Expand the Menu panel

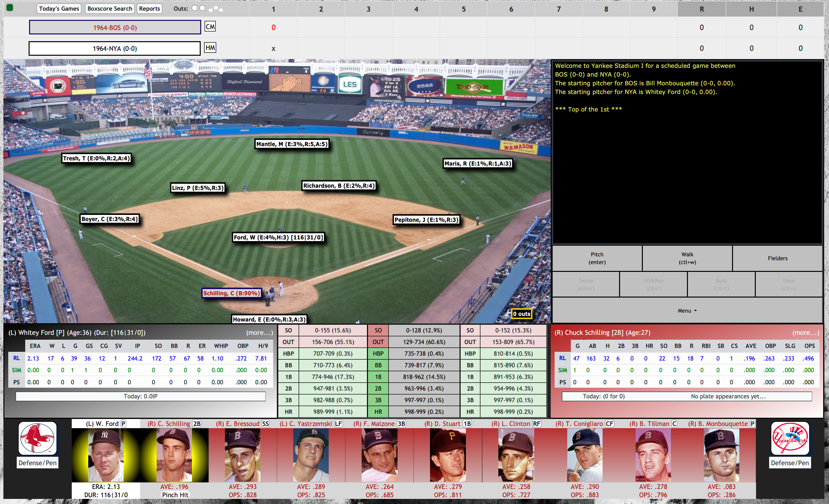(687, 310)
